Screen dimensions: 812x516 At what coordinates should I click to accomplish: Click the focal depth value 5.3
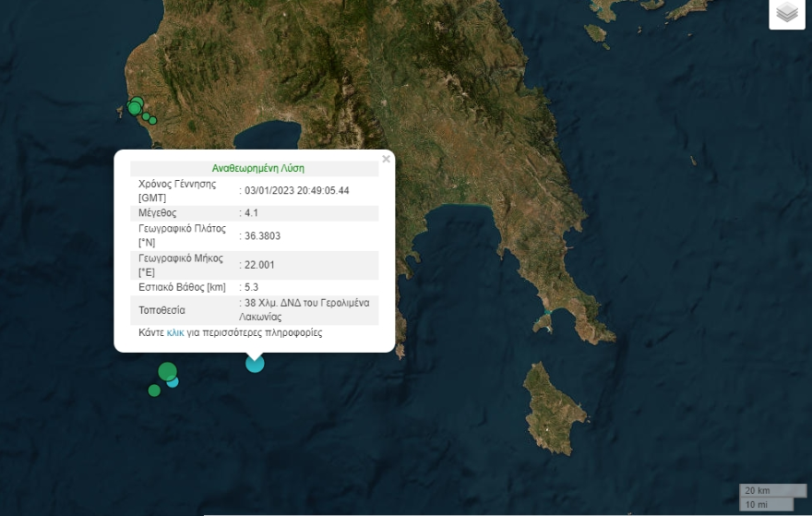tap(252, 287)
